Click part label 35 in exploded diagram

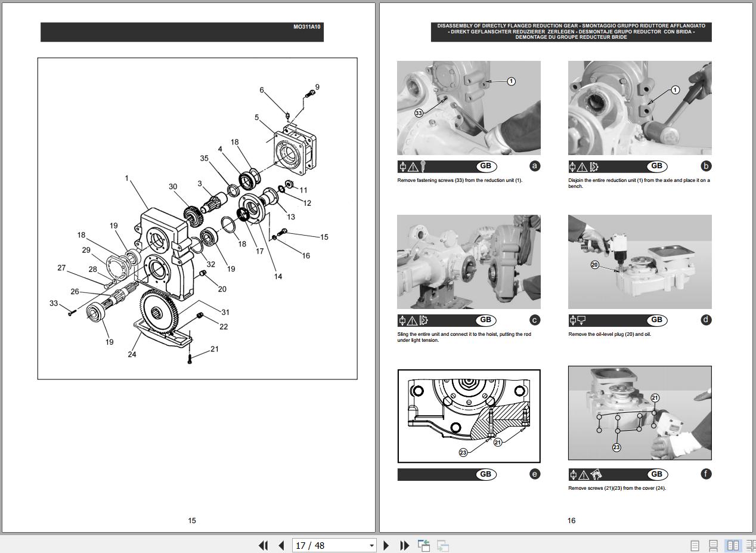click(x=205, y=159)
